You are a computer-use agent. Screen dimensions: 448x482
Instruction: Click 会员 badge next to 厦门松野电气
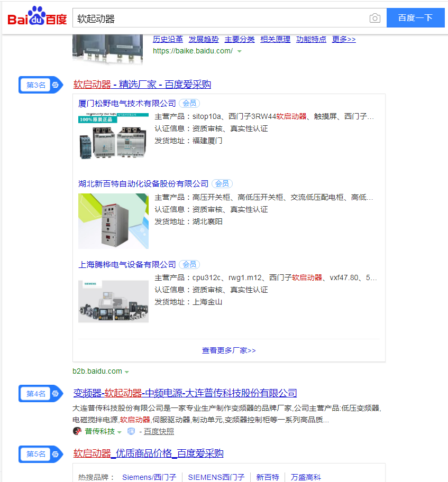coord(189,103)
